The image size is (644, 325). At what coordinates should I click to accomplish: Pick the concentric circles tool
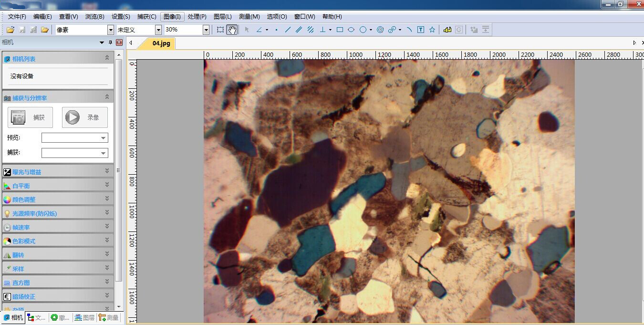coord(380,30)
